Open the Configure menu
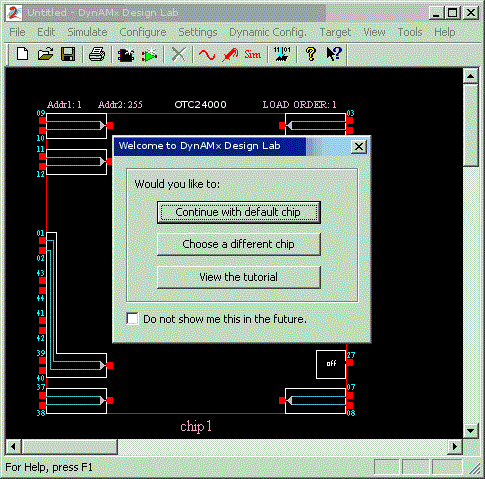Screen dimensions: 485x479 coord(143,32)
